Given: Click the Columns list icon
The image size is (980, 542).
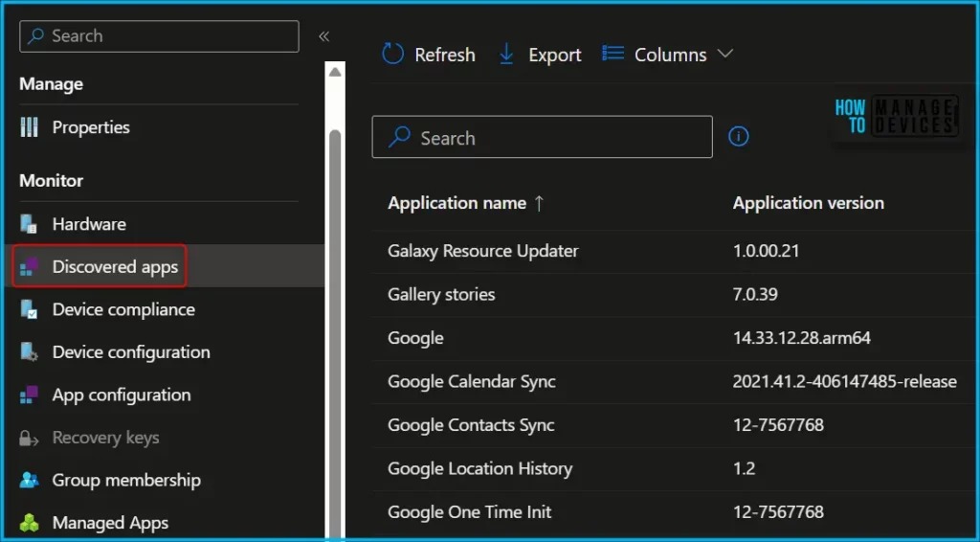Looking at the screenshot, I should (x=612, y=54).
